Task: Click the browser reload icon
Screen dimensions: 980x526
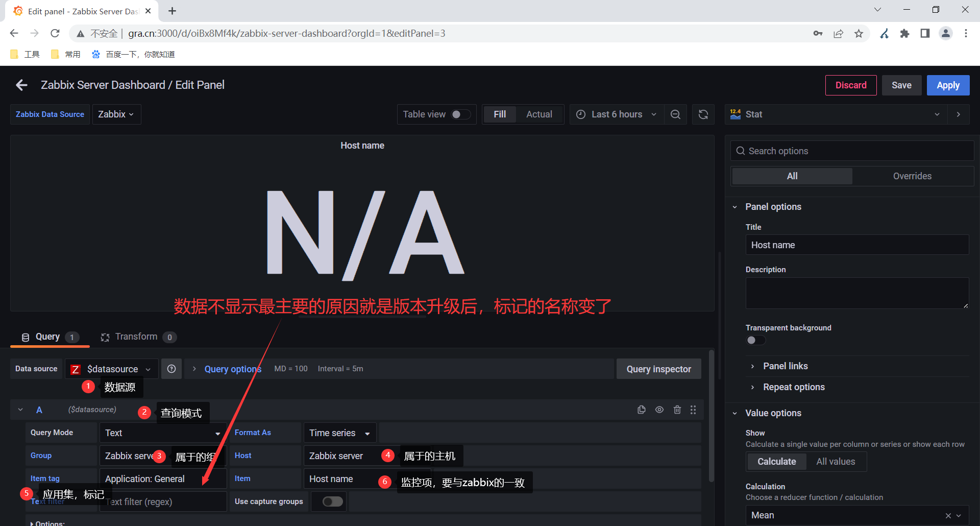Action: click(x=55, y=33)
